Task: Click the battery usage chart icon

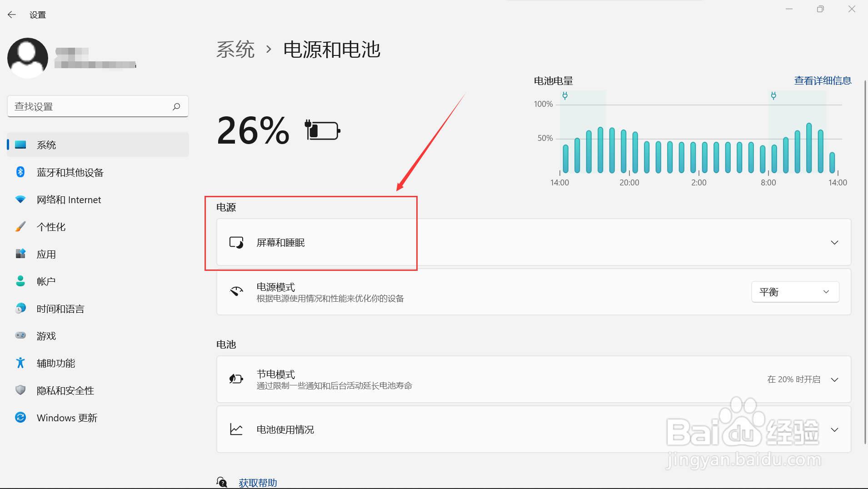Action: coord(236,429)
